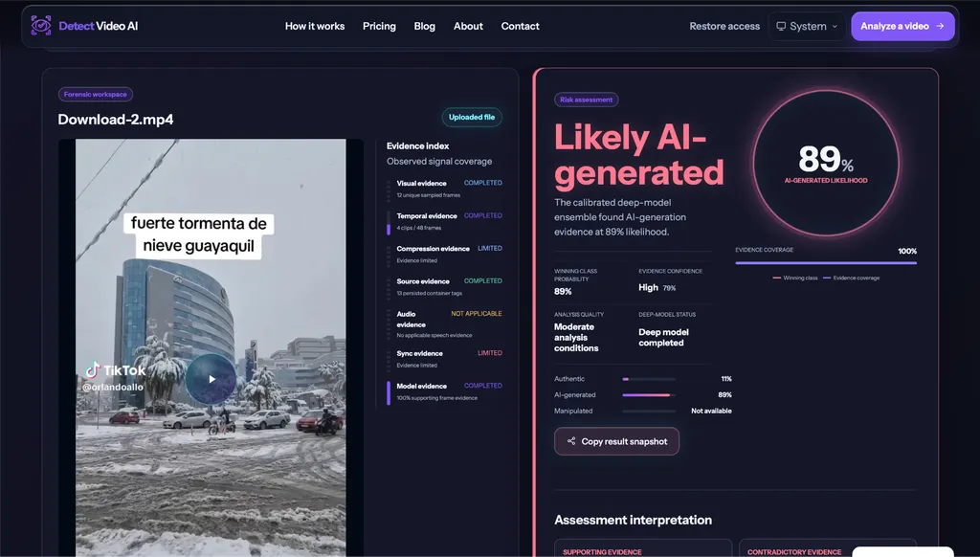This screenshot has height=557, width=980.
Task: Click the Deep model completed status
Action: (663, 338)
